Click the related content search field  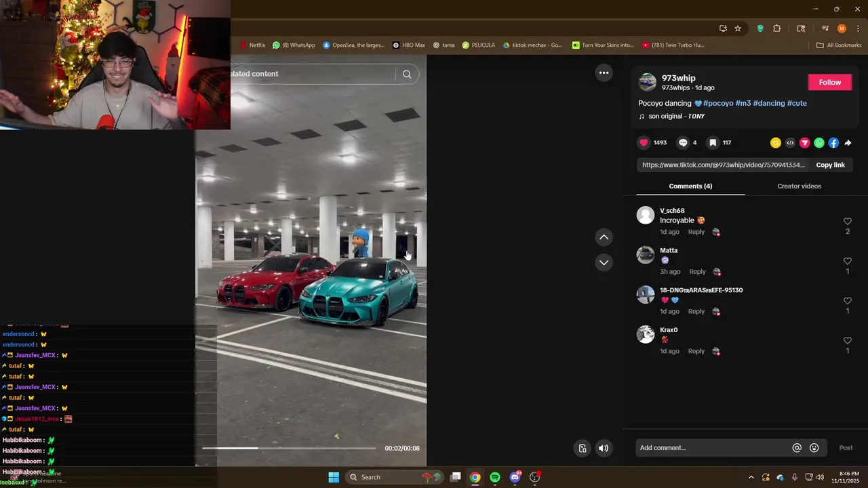coord(311,74)
